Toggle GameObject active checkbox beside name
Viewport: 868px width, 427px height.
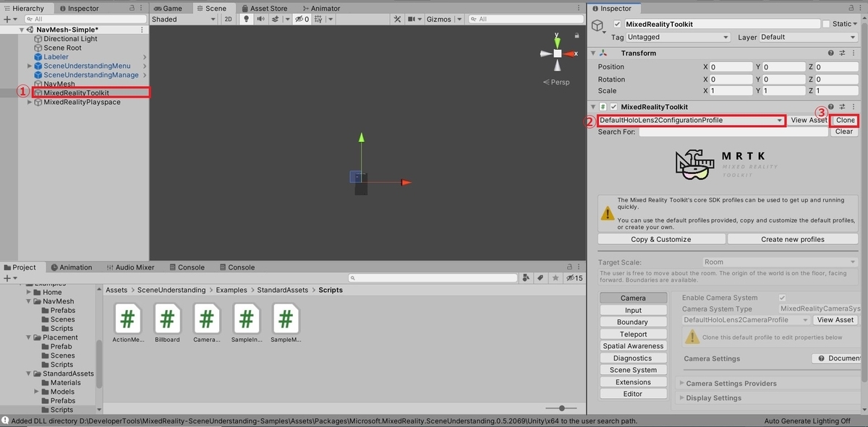coord(617,24)
